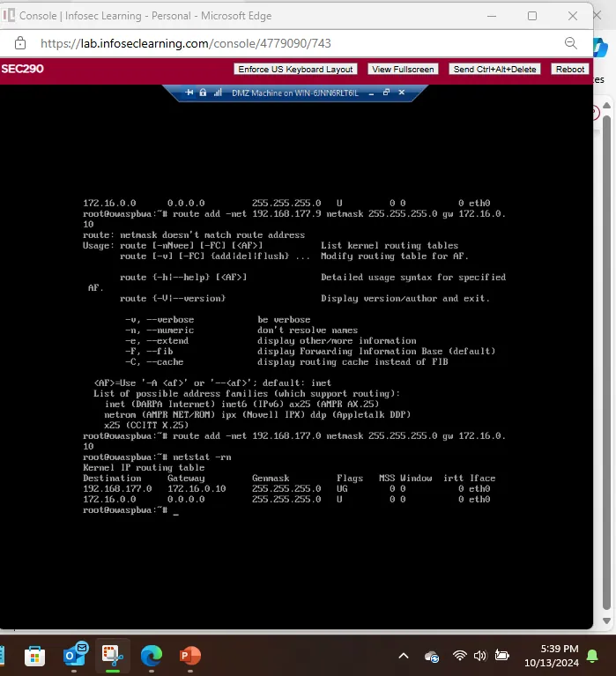This screenshot has height=676, width=616.
Task: Open PowerPoint from taskbar
Action: 190,656
